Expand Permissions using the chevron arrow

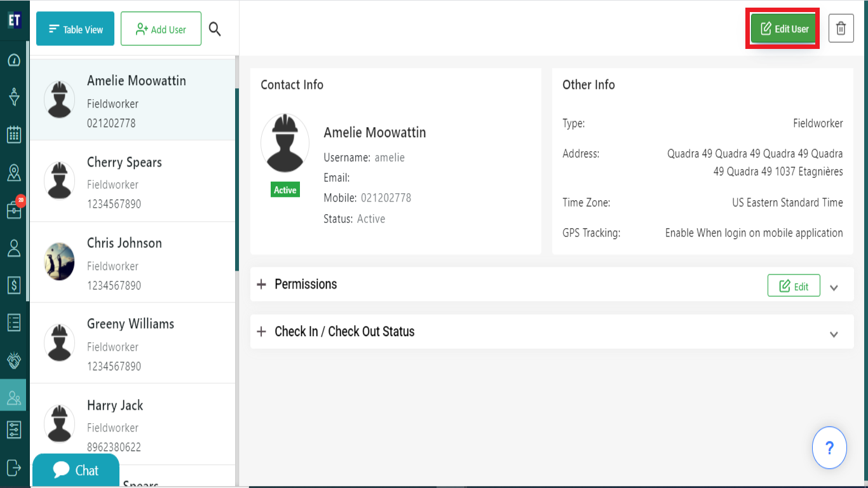pos(834,287)
